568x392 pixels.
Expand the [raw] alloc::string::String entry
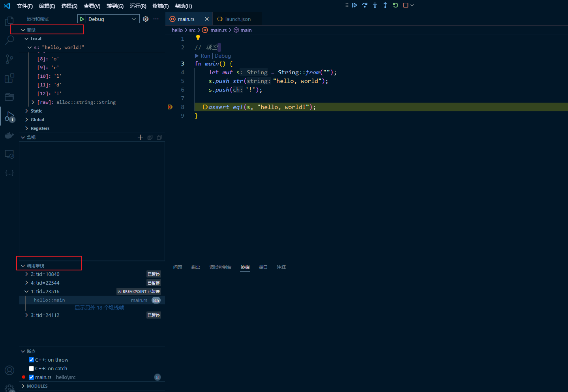[33, 102]
